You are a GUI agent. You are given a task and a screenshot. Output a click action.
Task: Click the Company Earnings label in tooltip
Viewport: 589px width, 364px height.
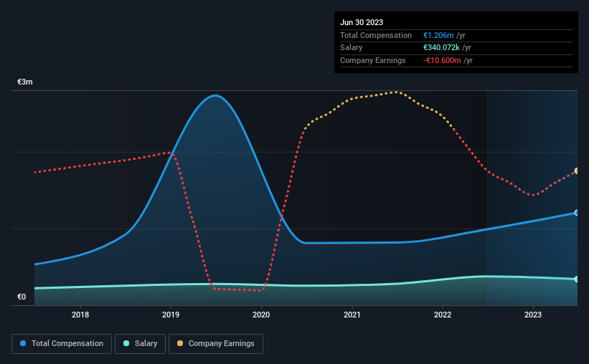click(x=372, y=60)
